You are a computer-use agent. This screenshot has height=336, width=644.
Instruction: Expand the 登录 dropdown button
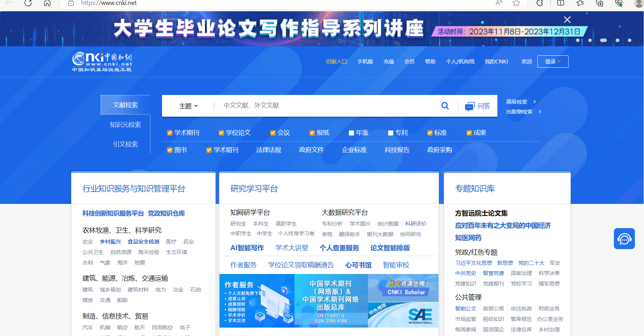(x=553, y=62)
